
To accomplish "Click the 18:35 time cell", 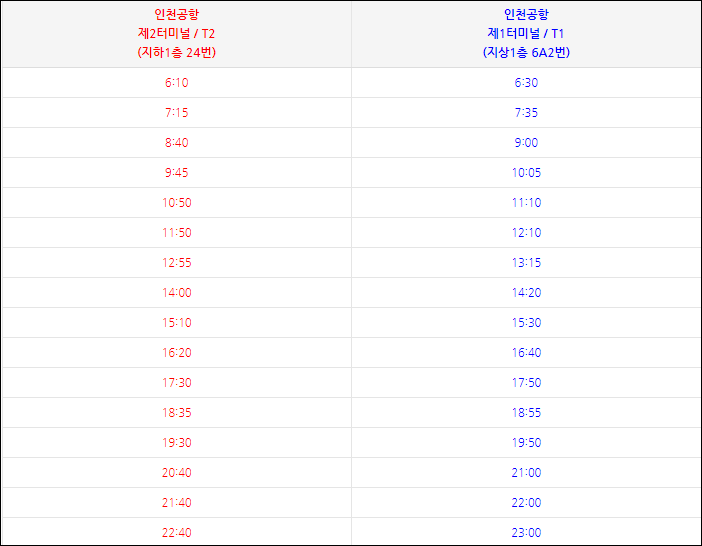I will click(x=176, y=413).
